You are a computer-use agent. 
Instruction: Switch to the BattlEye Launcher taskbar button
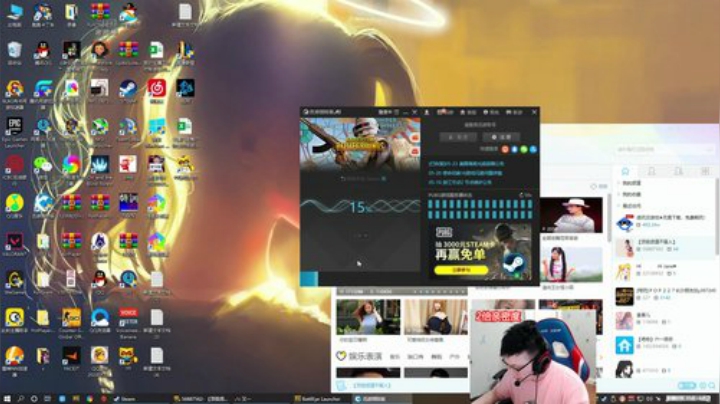(x=319, y=398)
